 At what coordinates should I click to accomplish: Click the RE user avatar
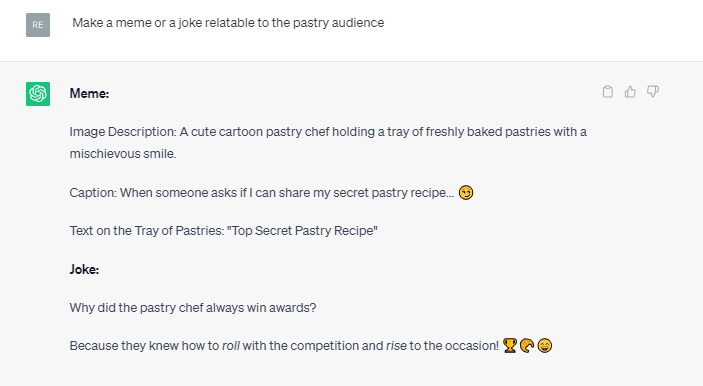coord(38,25)
